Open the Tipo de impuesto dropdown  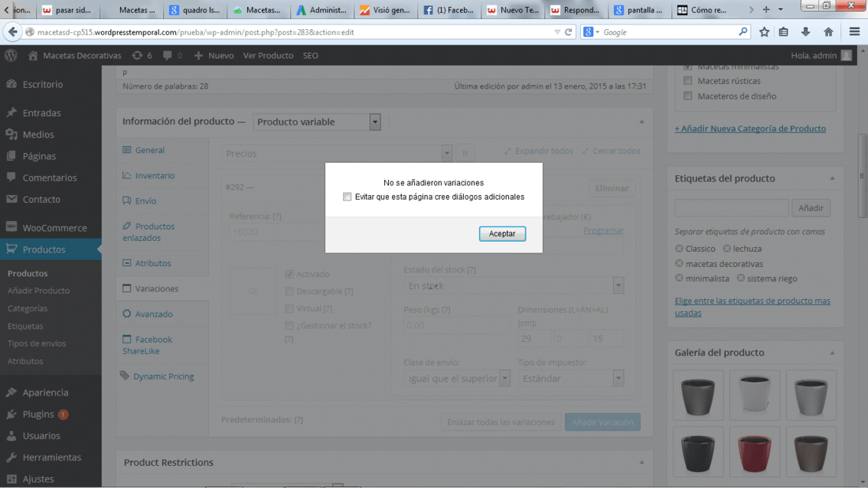pyautogui.click(x=571, y=378)
